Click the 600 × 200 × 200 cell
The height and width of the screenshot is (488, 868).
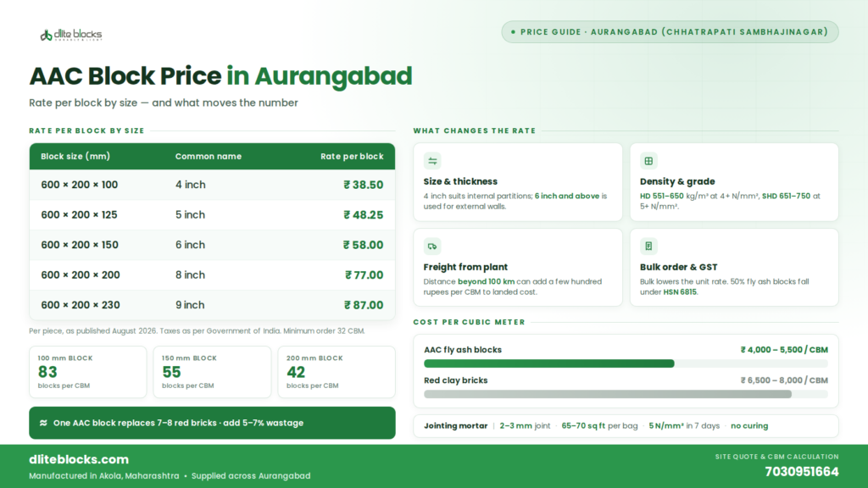pyautogui.click(x=81, y=275)
